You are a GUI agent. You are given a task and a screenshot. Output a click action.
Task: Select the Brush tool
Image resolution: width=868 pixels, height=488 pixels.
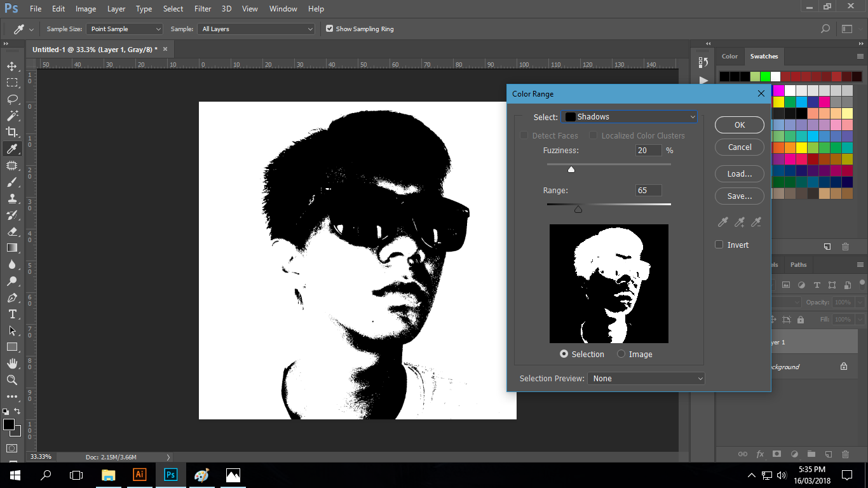coord(11,182)
